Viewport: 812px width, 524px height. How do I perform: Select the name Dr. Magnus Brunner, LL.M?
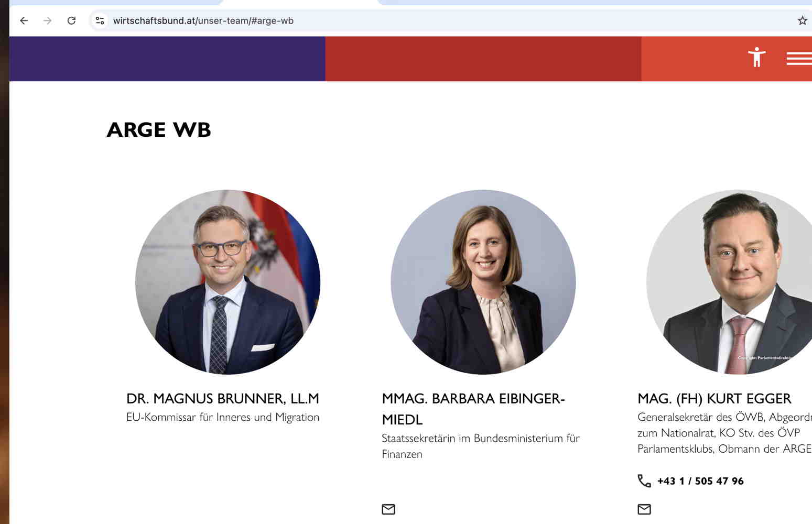point(223,399)
